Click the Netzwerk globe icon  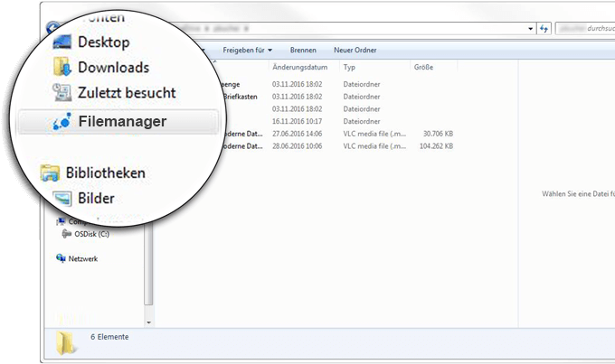61,258
